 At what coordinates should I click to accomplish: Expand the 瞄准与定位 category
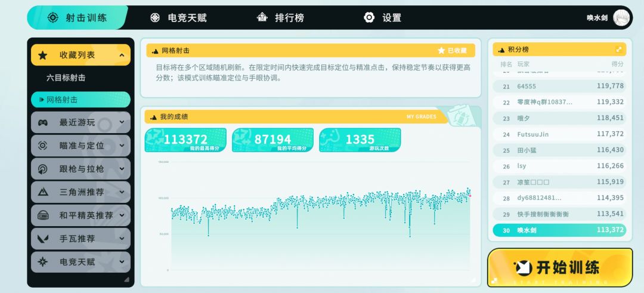click(122, 146)
